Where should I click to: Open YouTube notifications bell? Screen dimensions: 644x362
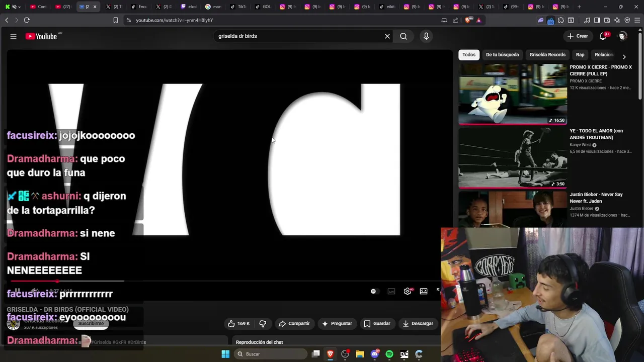tap(603, 36)
